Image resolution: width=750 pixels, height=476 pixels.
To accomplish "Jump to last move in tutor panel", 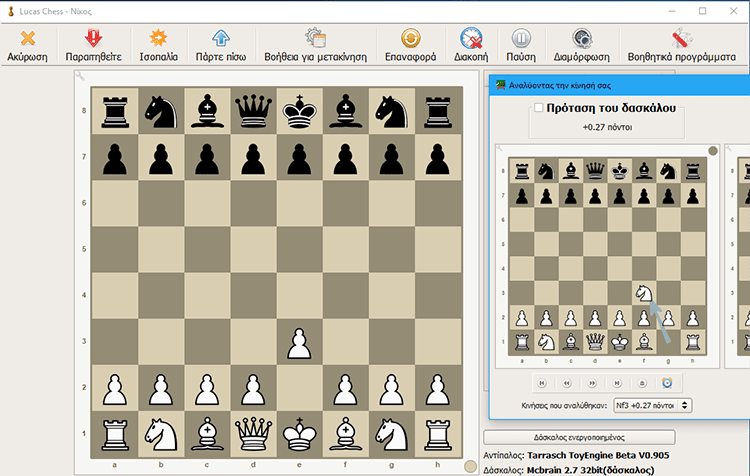I will [617, 383].
